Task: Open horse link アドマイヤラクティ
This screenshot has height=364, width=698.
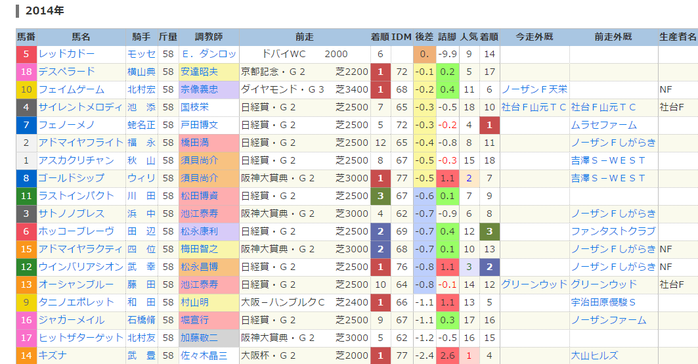Action: point(80,249)
